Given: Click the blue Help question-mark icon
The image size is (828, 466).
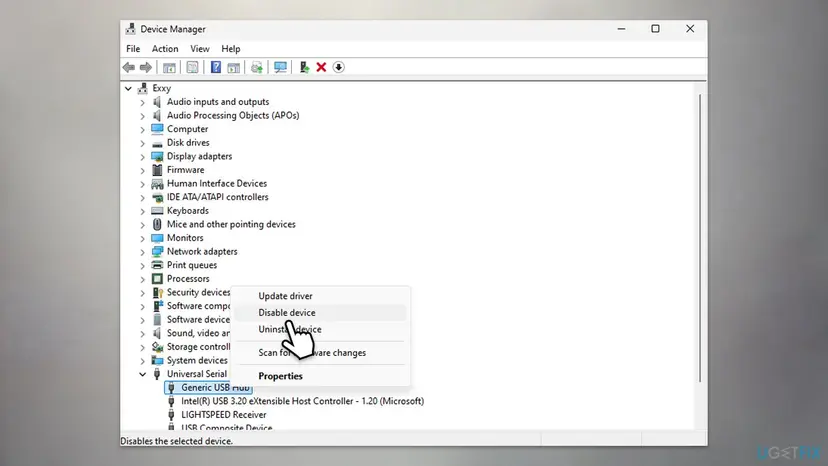Looking at the screenshot, I should [x=216, y=67].
